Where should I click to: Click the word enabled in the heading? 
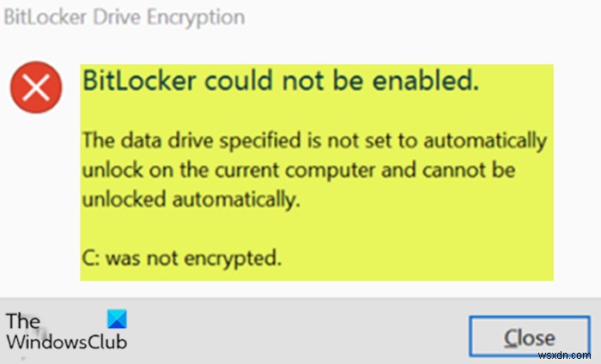[x=426, y=82]
